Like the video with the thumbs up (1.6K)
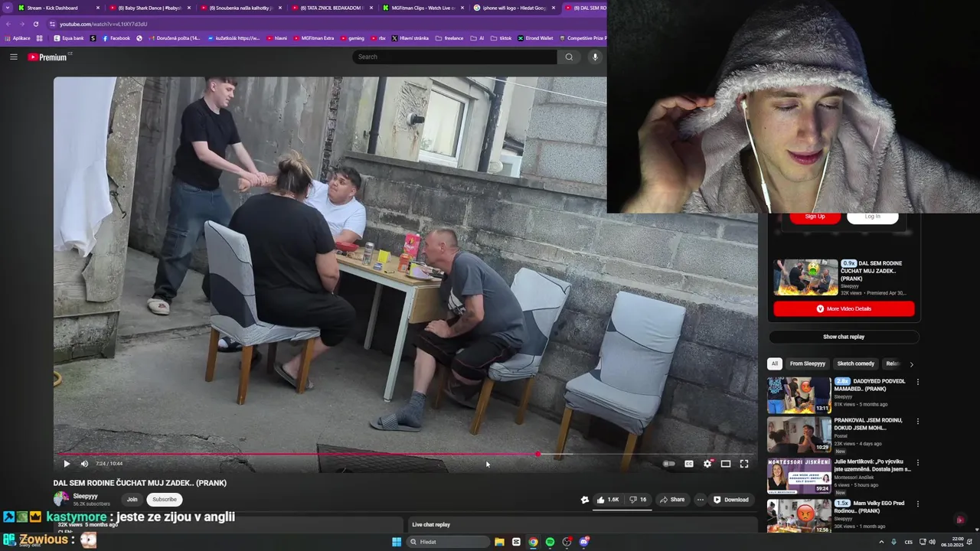This screenshot has height=551, width=980. click(x=608, y=500)
